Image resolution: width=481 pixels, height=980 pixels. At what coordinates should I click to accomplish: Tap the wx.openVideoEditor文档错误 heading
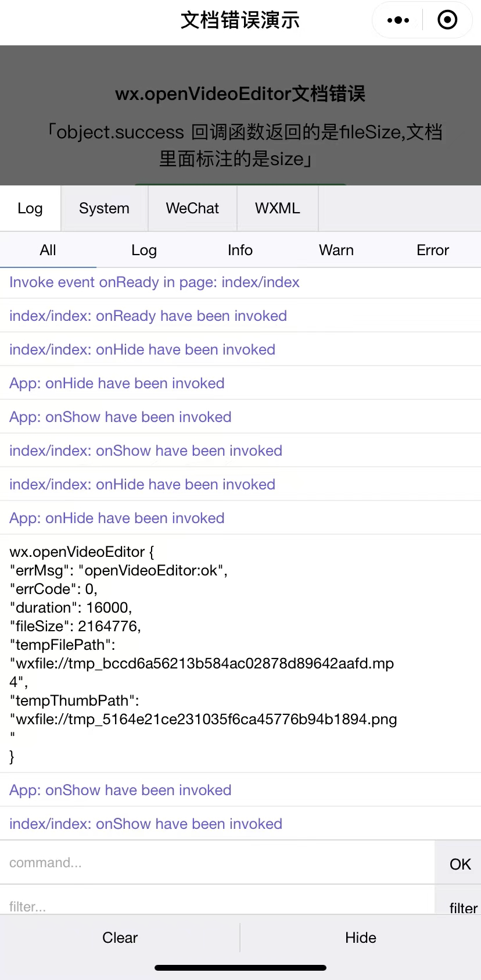[240, 94]
